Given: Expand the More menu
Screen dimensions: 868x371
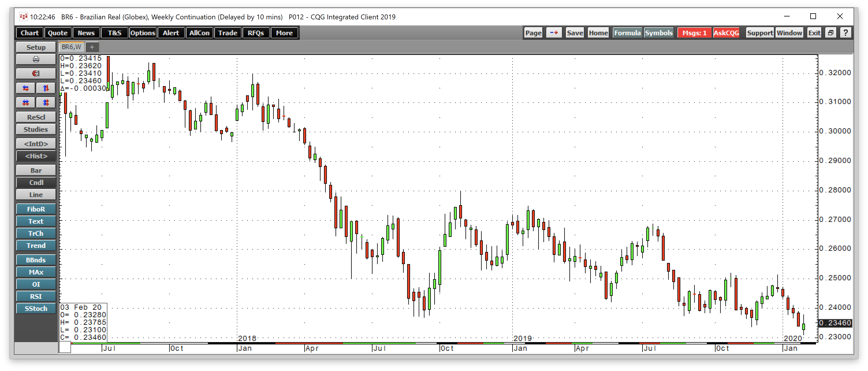Looking at the screenshot, I should point(284,33).
